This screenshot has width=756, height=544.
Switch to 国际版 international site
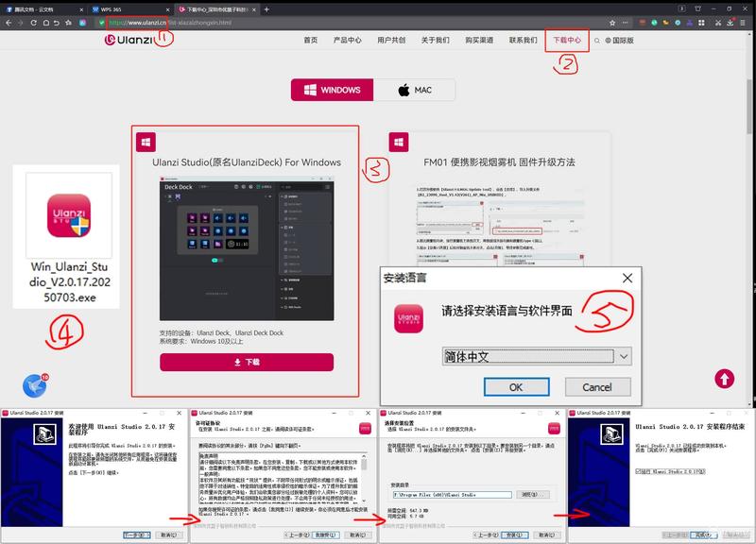(620, 41)
